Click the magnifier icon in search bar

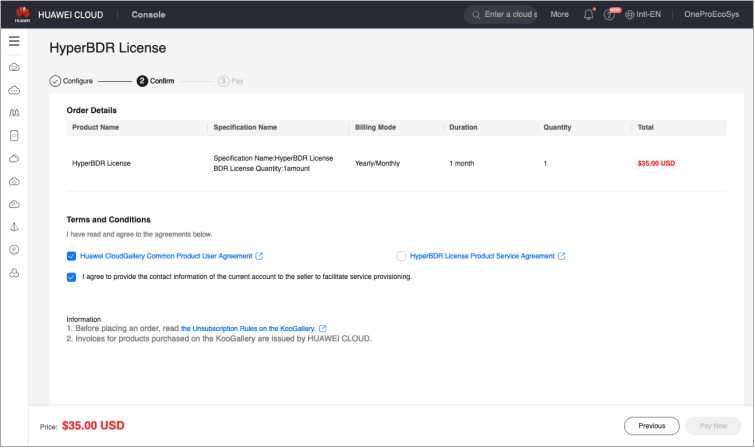click(x=476, y=14)
